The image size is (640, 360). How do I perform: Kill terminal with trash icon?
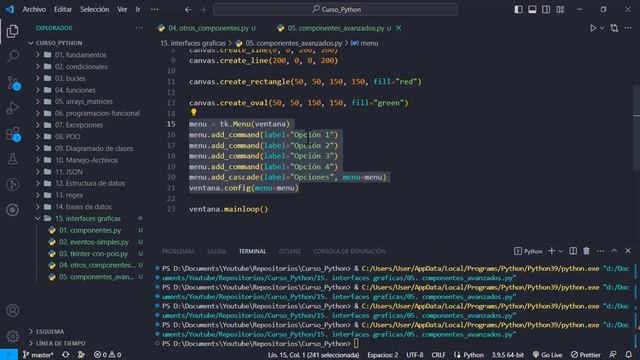coord(587,251)
